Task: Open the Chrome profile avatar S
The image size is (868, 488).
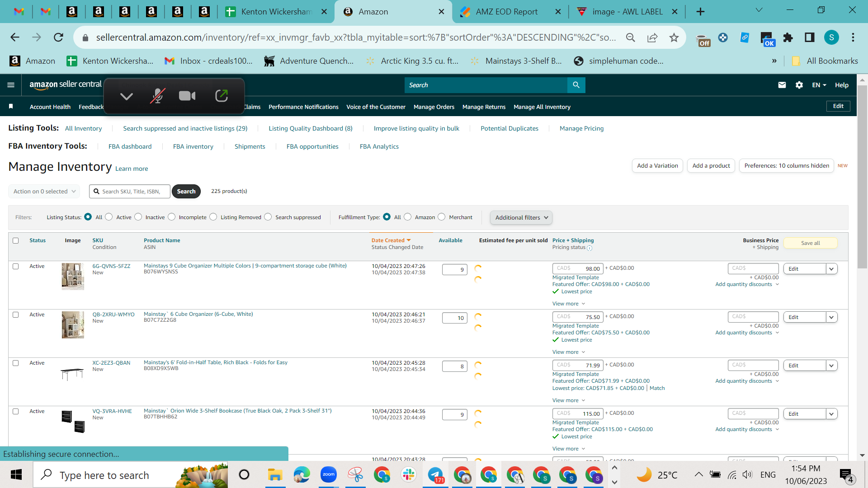Action: (831, 38)
